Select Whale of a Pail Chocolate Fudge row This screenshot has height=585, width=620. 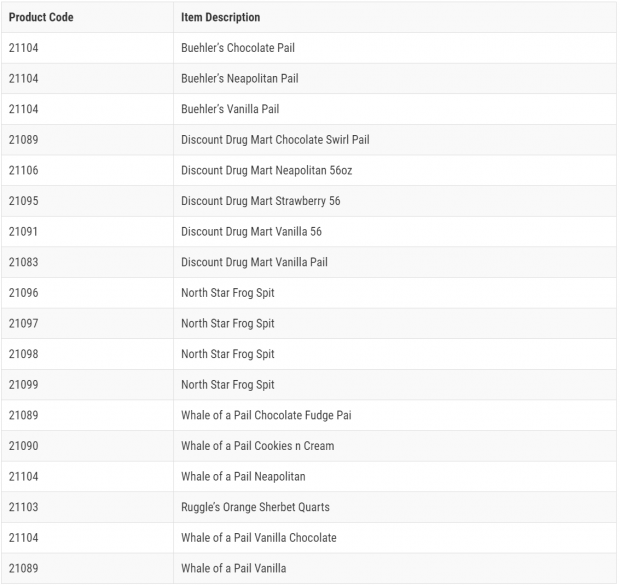pyautogui.click(x=309, y=415)
